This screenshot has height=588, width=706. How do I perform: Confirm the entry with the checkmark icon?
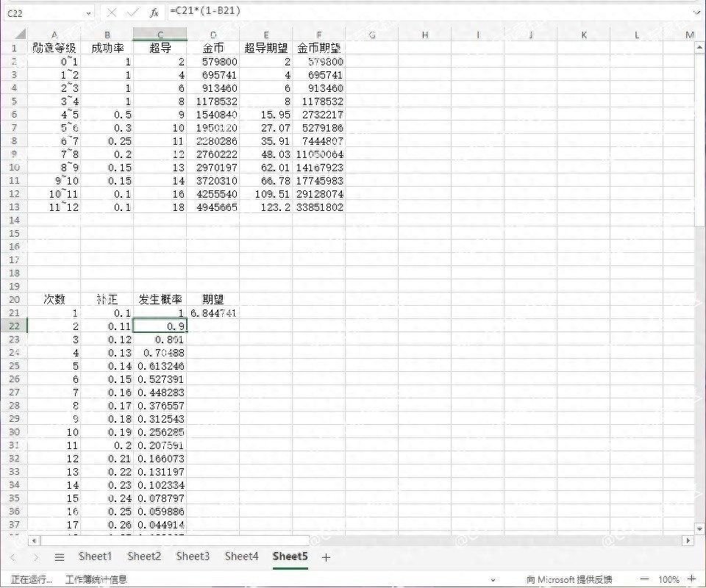[133, 12]
